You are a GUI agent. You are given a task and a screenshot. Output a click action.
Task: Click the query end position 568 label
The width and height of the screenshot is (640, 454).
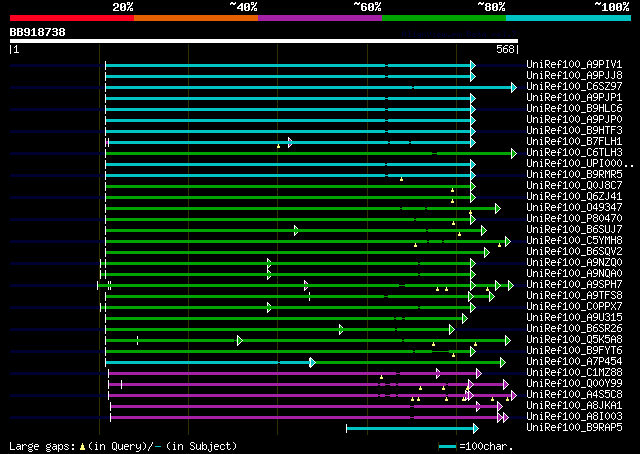(505, 49)
